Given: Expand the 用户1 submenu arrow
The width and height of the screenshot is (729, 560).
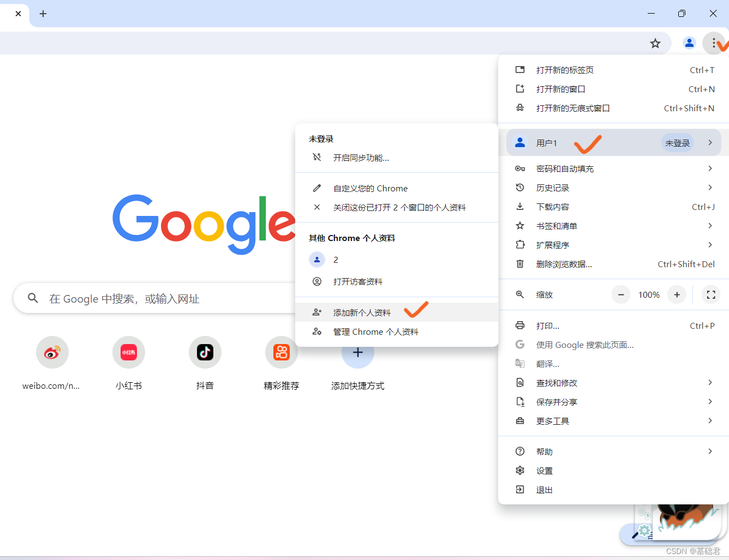Looking at the screenshot, I should [710, 142].
